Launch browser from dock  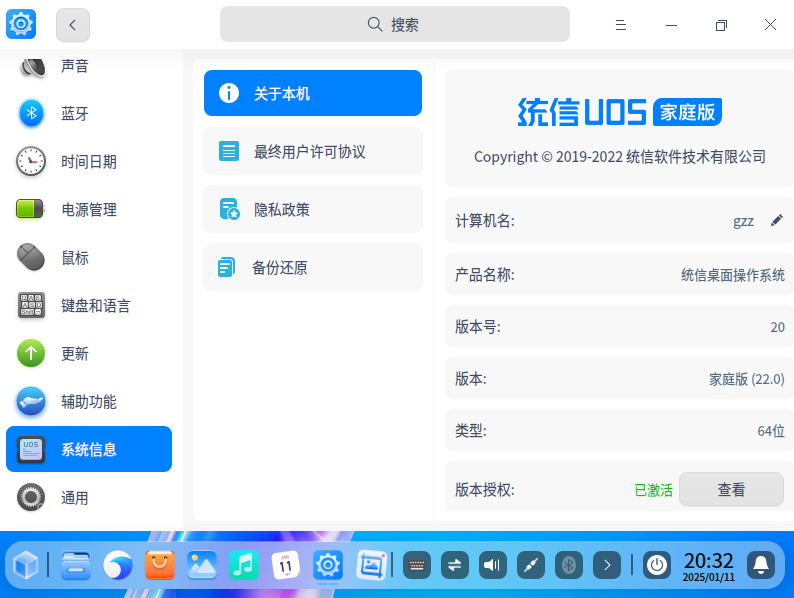coord(117,565)
